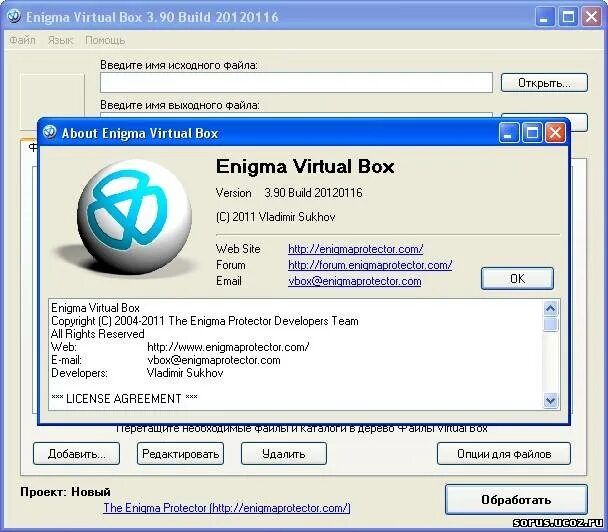Maximize the main Enigma Virtual Box window

[x=568, y=17]
